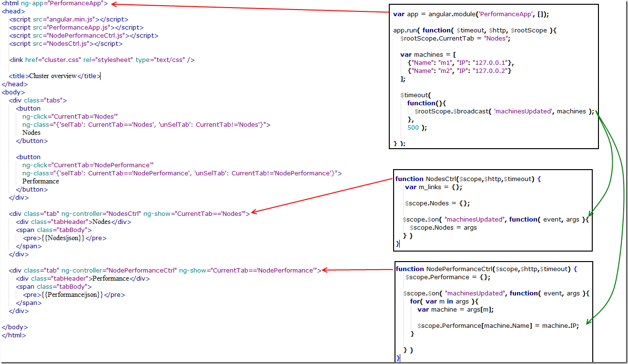Click the closing </head> tag
628x364 pixels.
click(15, 84)
